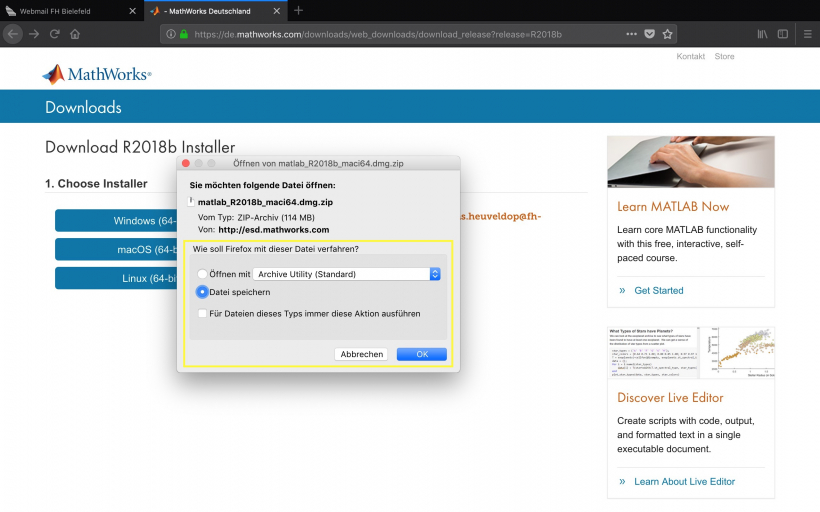Screen dimensions: 820x512
Task: Open the Firefox hamburger menu
Action: click(x=809, y=33)
